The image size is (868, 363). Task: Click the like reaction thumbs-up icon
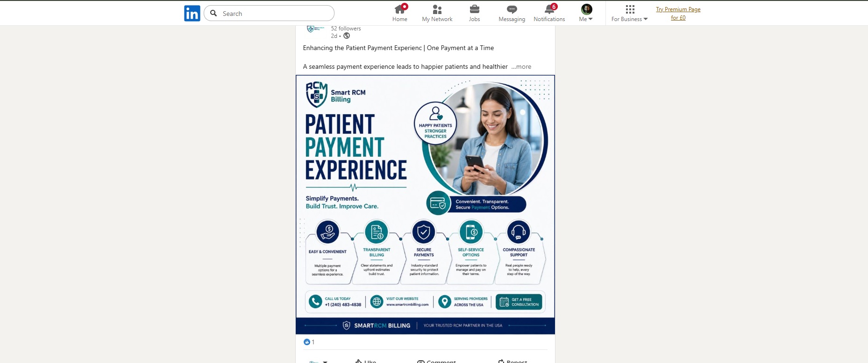click(x=306, y=342)
